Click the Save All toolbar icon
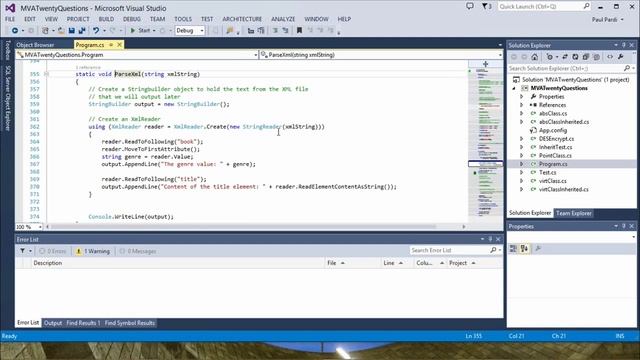The height and width of the screenshot is (360, 640). pyautogui.click(x=82, y=31)
